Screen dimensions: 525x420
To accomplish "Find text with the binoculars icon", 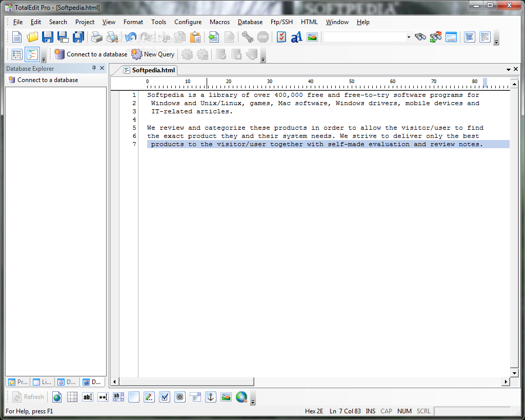I will click(420, 37).
